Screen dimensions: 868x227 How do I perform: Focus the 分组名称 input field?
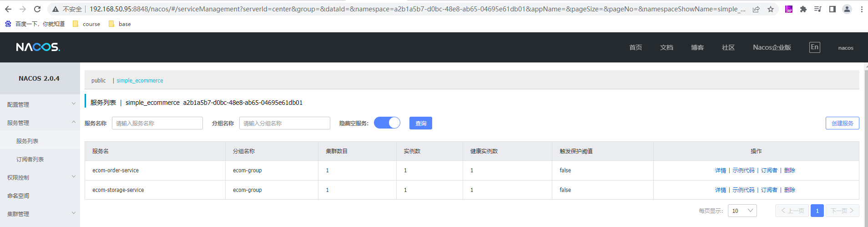285,123
